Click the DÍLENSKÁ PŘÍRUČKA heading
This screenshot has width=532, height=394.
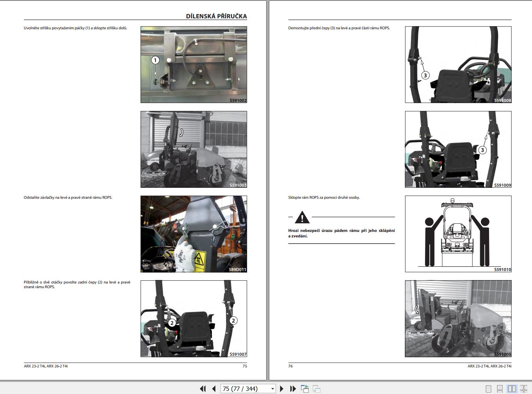pos(217,16)
